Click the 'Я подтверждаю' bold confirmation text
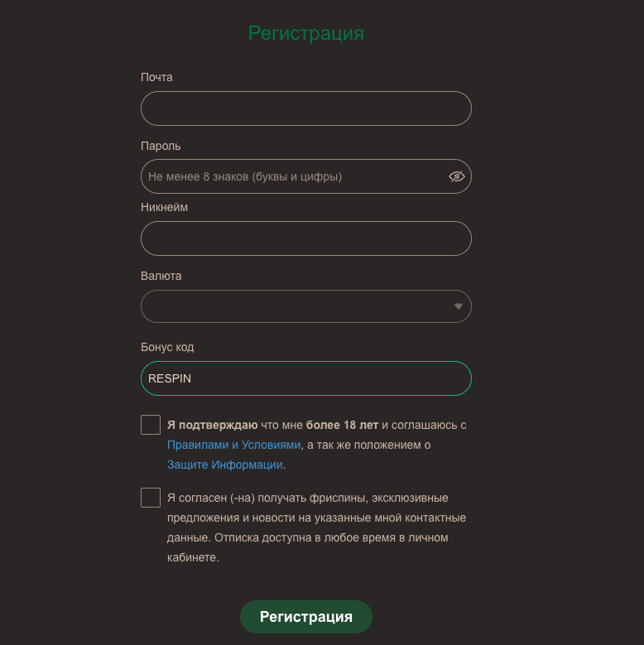The image size is (644, 645). (x=212, y=425)
